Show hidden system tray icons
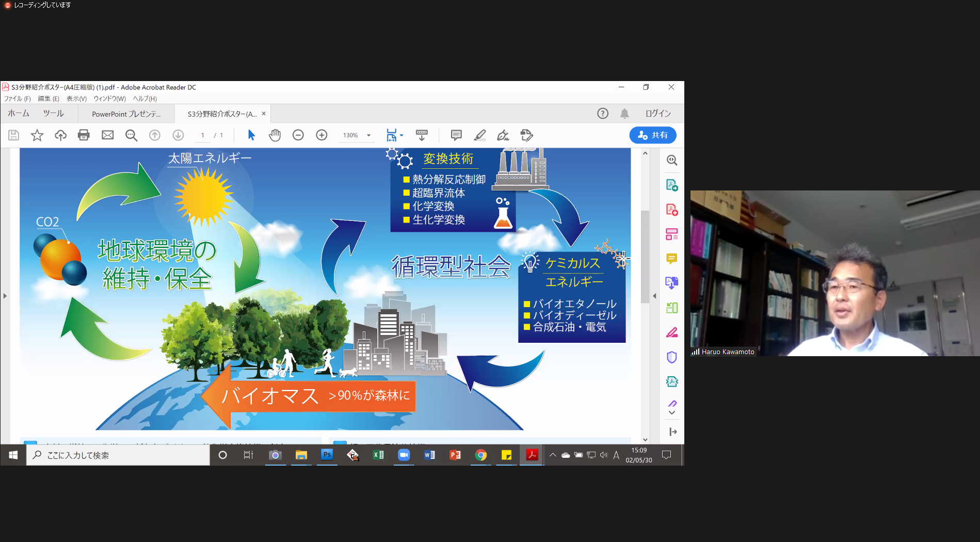Screen dimensions: 980x542 [x=553, y=455]
